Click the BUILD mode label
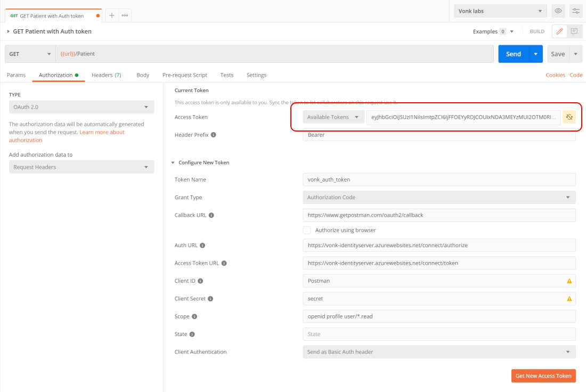 click(537, 31)
